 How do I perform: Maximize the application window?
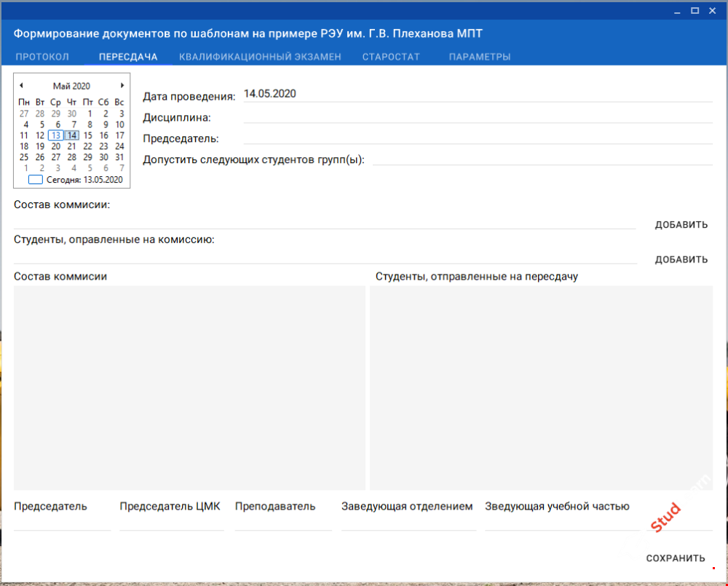tap(695, 10)
